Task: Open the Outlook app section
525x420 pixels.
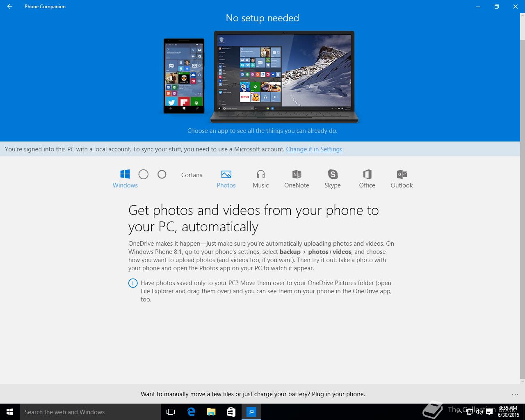Action: coord(402,179)
